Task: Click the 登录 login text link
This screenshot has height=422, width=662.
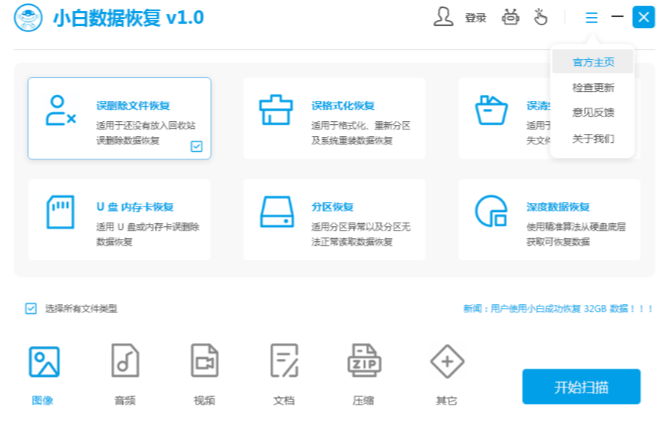Action: click(x=475, y=18)
